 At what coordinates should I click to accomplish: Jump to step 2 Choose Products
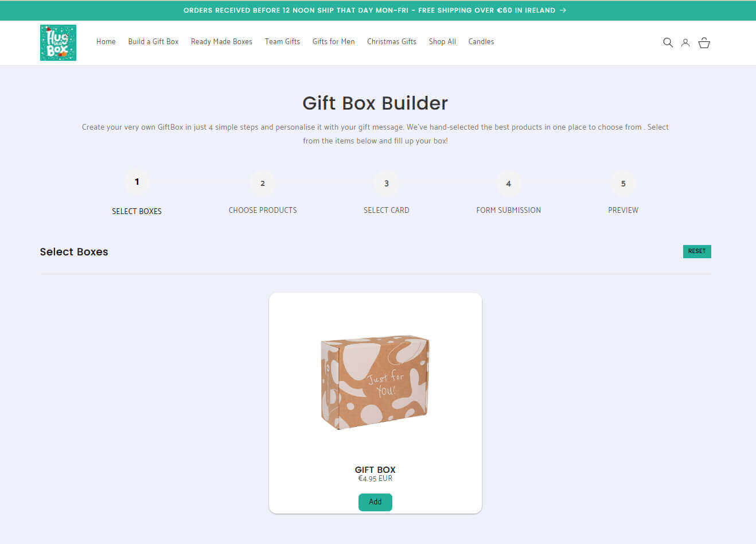tap(263, 184)
